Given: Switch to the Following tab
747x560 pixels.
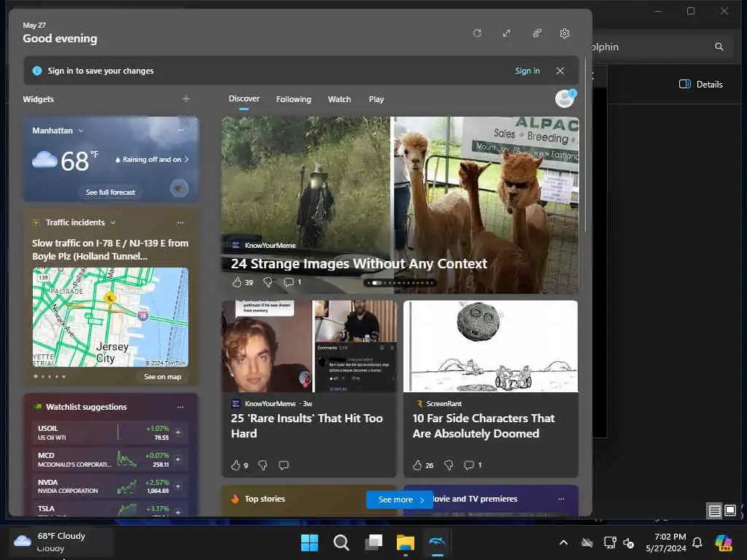Looking at the screenshot, I should (293, 99).
